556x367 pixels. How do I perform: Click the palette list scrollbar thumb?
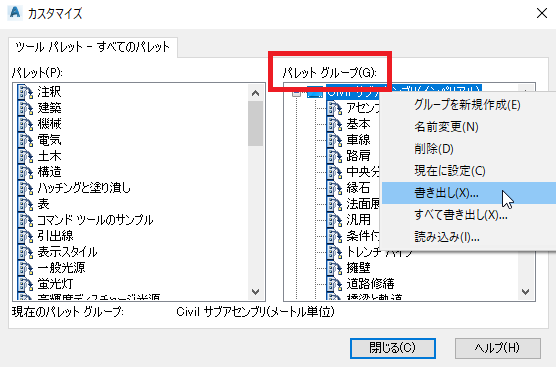click(x=256, y=123)
